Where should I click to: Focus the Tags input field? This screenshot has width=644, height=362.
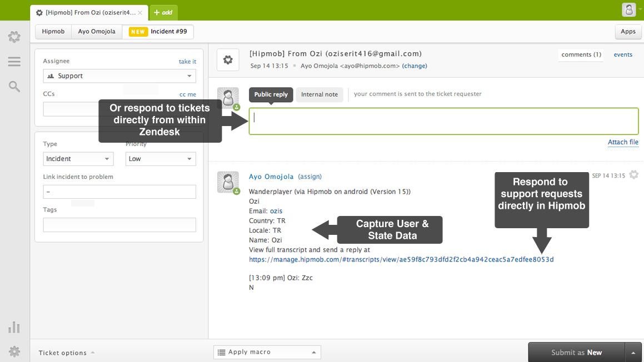pos(119,225)
